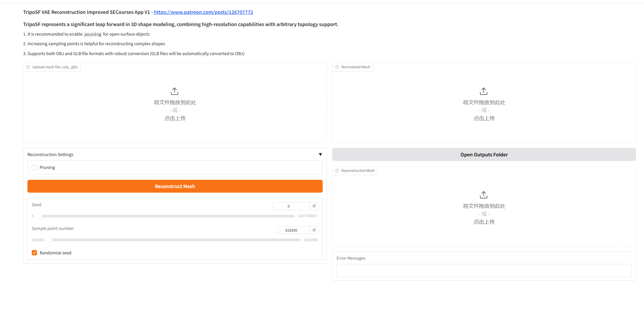Enable the Pruning checkbox
Viewport: 644px width, 320px height.
click(34, 168)
